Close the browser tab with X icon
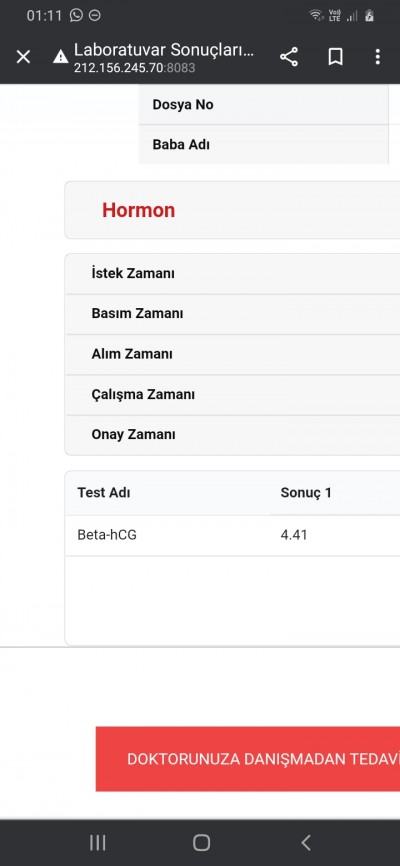 tap(23, 57)
